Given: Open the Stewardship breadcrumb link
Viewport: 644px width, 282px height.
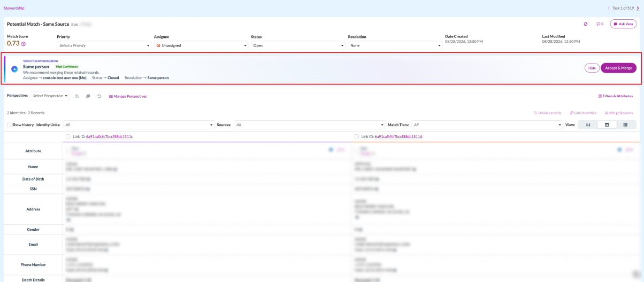Looking at the screenshot, I should coord(14,8).
